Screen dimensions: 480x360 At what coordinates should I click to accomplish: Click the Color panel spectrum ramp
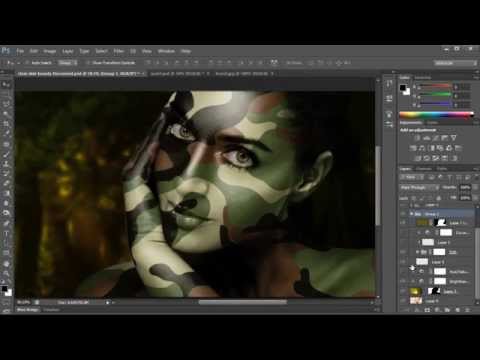tap(437, 115)
